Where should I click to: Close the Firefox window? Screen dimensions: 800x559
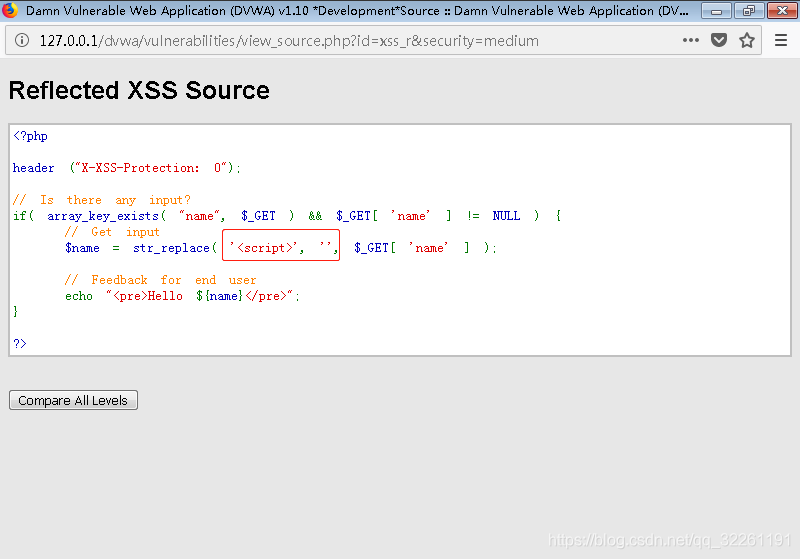(782, 11)
